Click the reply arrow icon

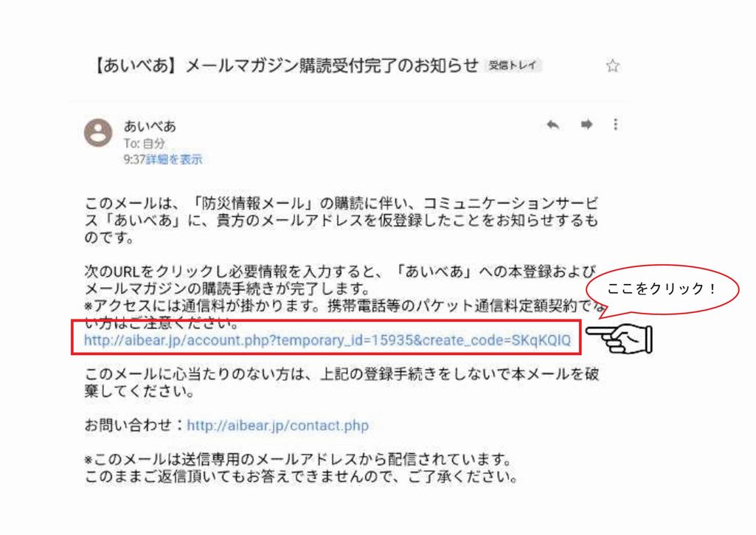pyautogui.click(x=553, y=125)
